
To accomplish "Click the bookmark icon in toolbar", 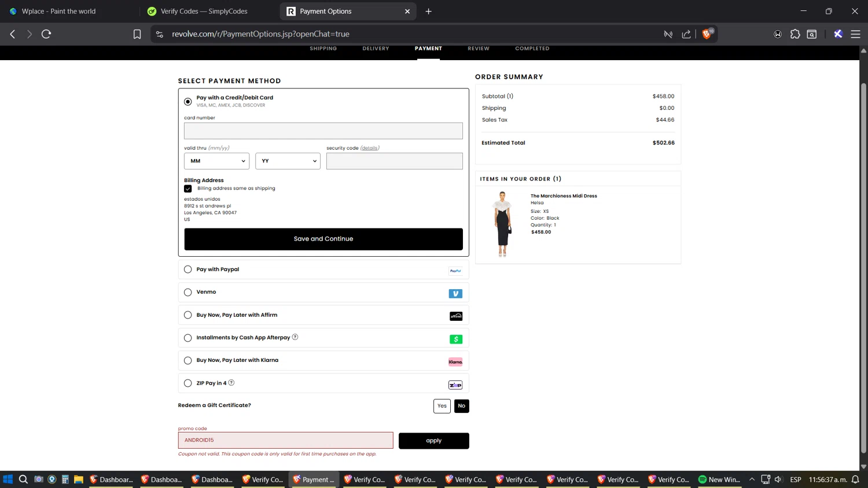I will click(x=137, y=34).
